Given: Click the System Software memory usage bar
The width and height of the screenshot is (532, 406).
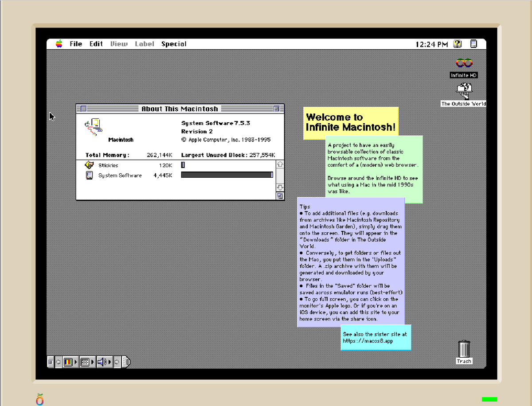Looking at the screenshot, I should pos(227,175).
